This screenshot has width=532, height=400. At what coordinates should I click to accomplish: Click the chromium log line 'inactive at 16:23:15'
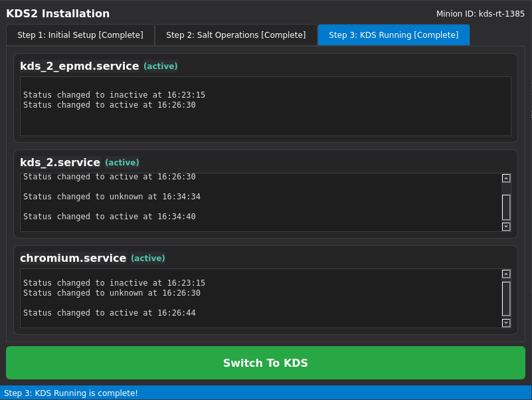pos(114,283)
